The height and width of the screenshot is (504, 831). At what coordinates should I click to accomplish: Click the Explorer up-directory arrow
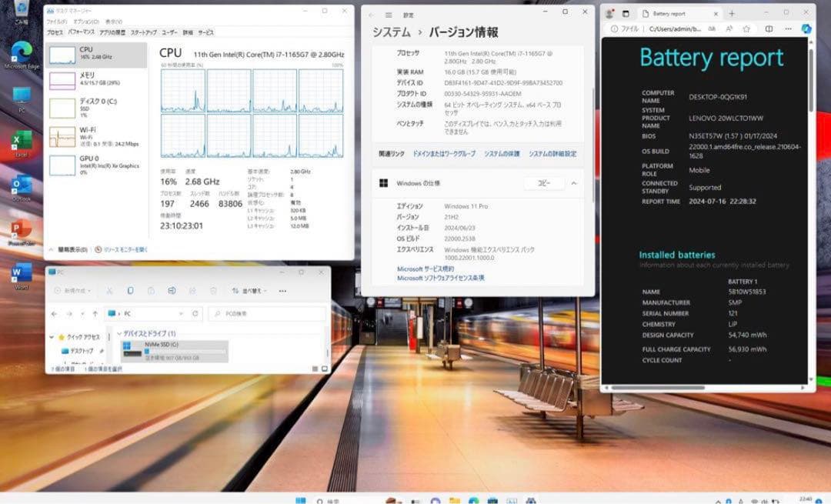95,314
